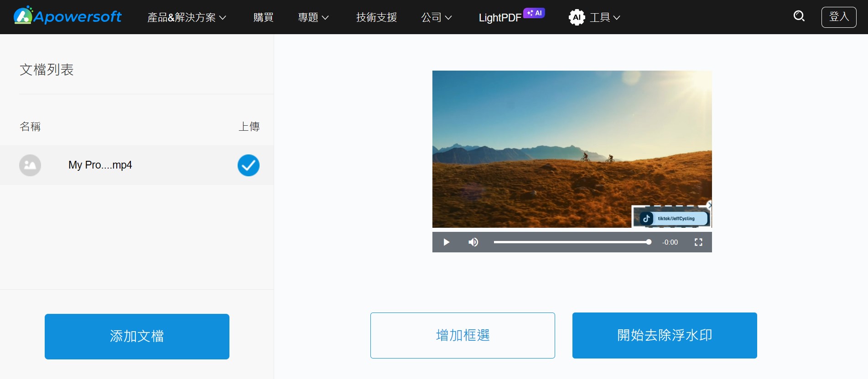Select the My Pro....mp4 file row

[x=137, y=165]
